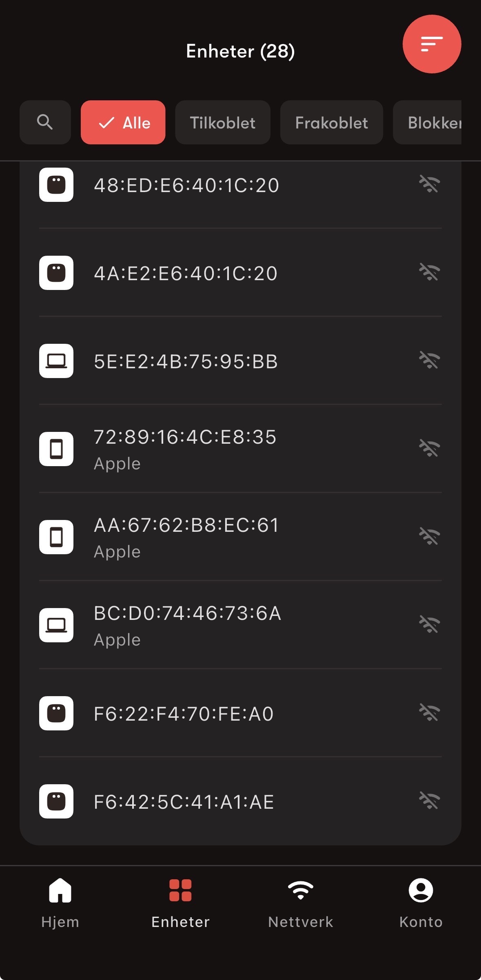Screen dimensions: 481x980
Task: Go to the Hjem tab
Action: [60, 902]
